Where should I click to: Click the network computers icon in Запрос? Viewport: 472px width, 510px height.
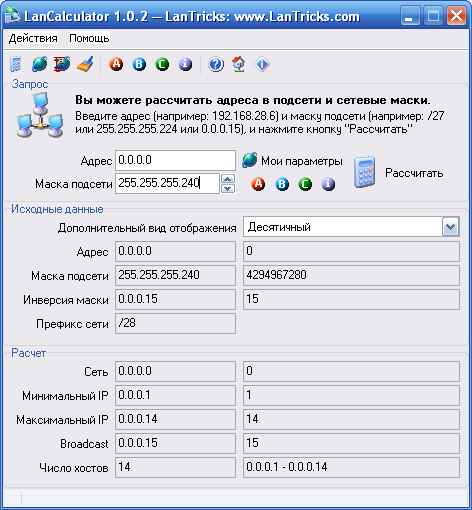tap(40, 115)
